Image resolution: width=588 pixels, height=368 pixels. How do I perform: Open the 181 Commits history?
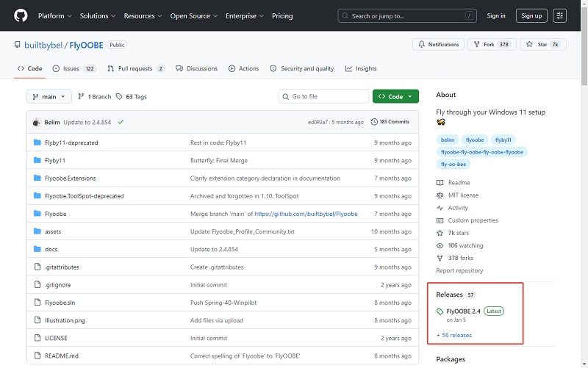click(390, 122)
